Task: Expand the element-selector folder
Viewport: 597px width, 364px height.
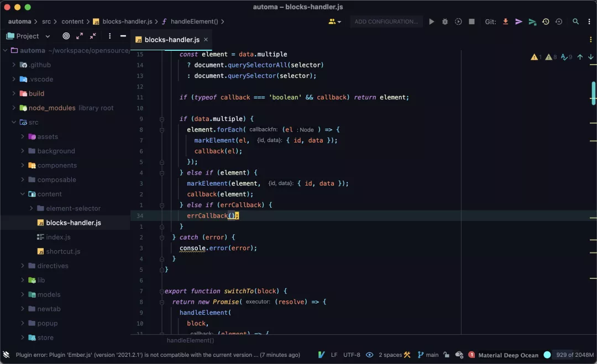Action: pyautogui.click(x=31, y=208)
